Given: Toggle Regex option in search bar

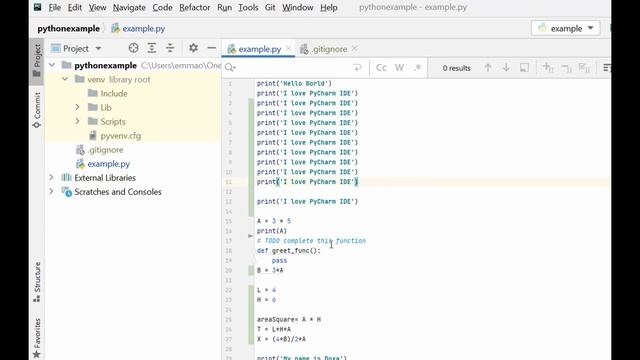Looking at the screenshot, I should (x=417, y=68).
